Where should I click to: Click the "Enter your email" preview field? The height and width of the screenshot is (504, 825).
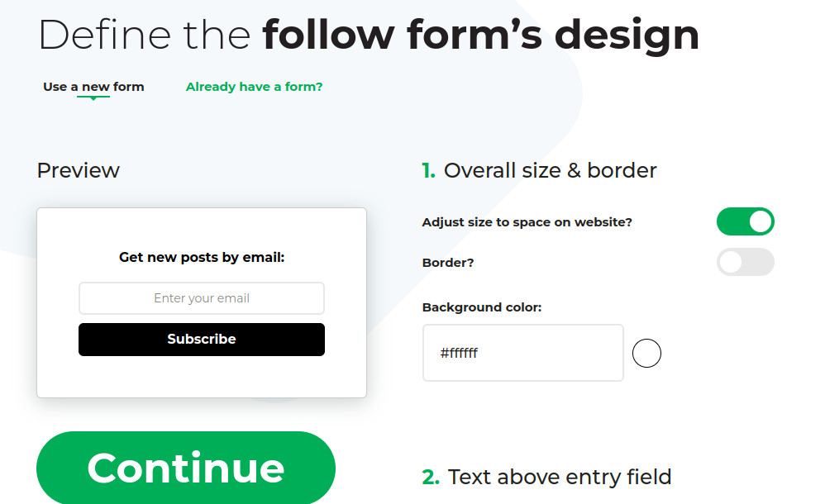tap(201, 298)
